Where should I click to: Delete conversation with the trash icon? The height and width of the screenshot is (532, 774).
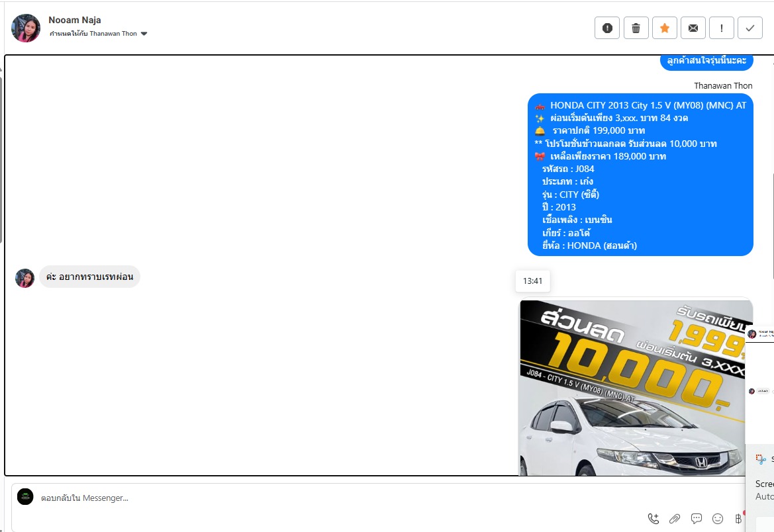636,28
